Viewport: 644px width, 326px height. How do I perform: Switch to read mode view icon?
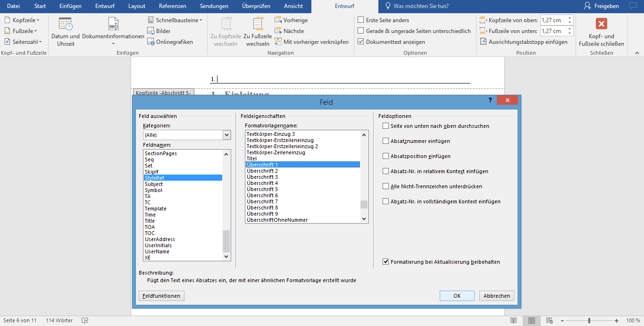click(x=513, y=320)
